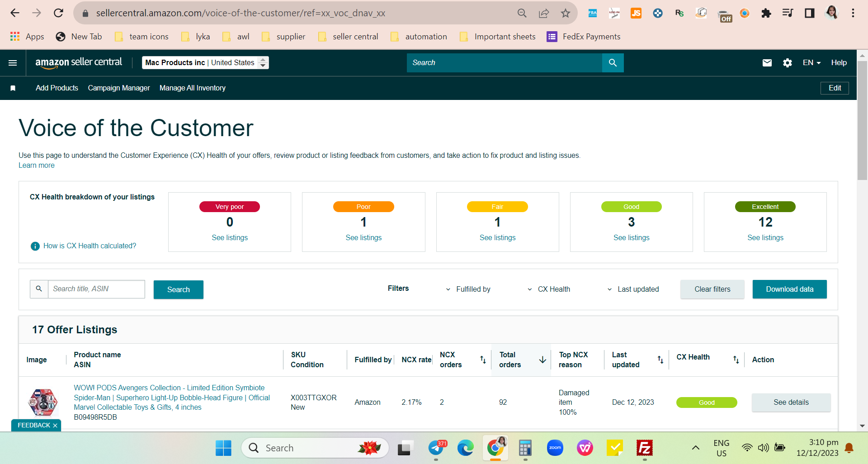The height and width of the screenshot is (464, 868).
Task: Open the Chrome three-dot menu
Action: point(853,13)
